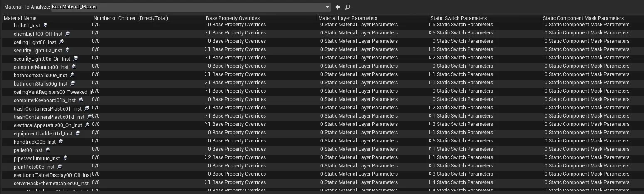
Task: Click the browse icon beside handtruck00b_Inst
Action: [61, 142]
